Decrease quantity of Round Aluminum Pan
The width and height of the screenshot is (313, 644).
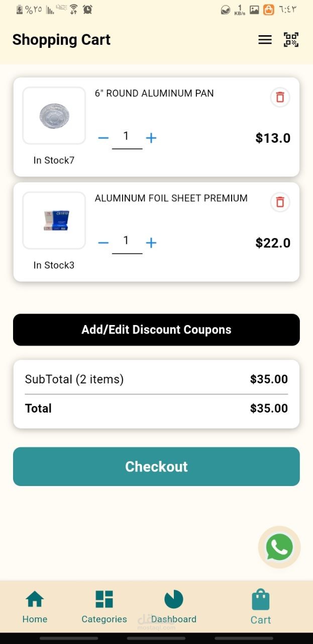coord(103,138)
